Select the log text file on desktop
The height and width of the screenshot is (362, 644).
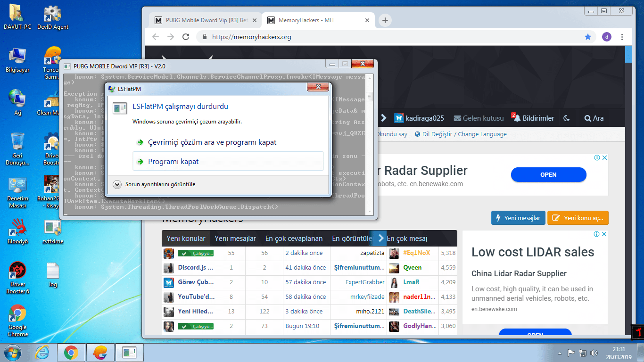(x=53, y=275)
